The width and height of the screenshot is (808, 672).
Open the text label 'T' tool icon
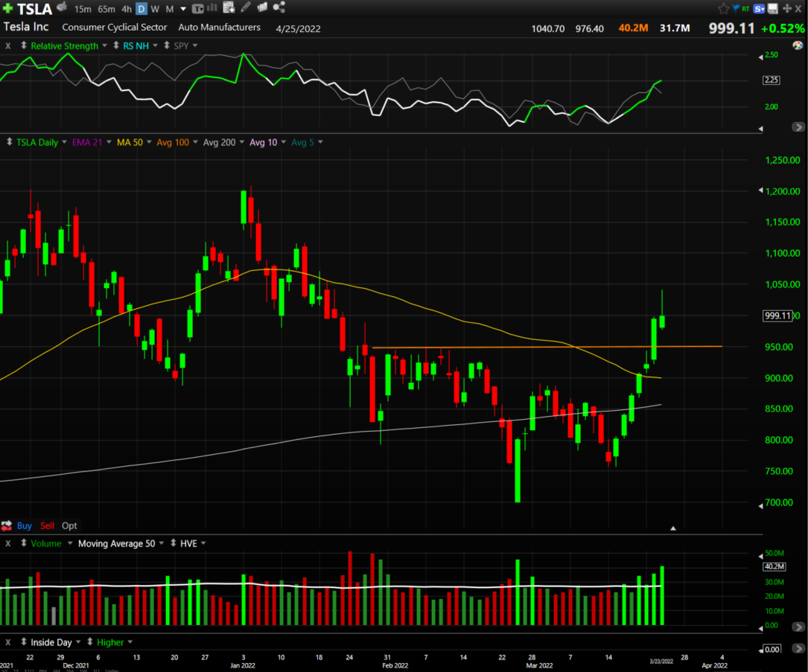pos(197,9)
